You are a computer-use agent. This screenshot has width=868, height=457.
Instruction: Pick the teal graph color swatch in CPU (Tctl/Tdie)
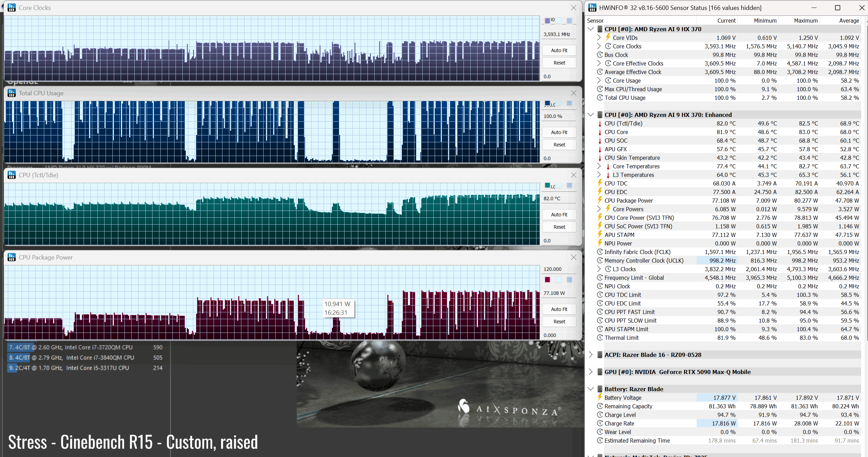tap(547, 185)
